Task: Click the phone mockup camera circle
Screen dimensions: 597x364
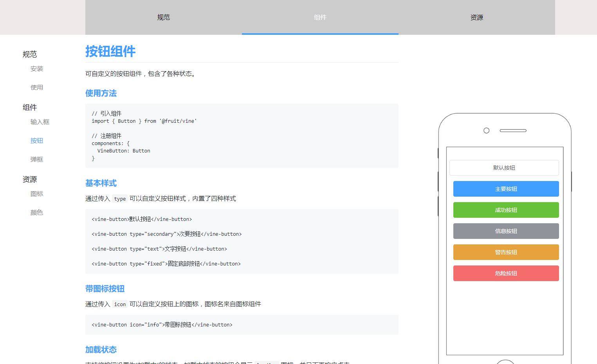Action: point(487,131)
